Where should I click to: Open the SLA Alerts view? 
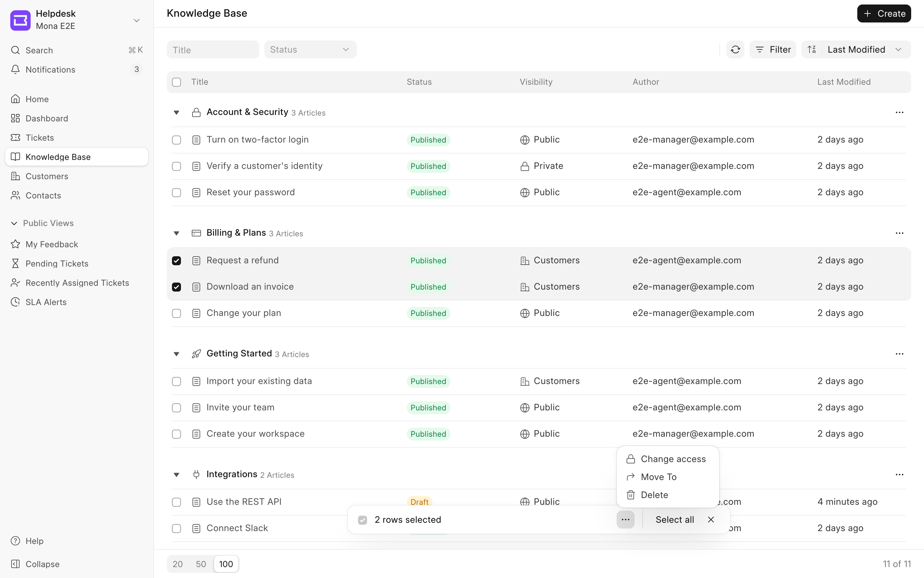point(76,302)
